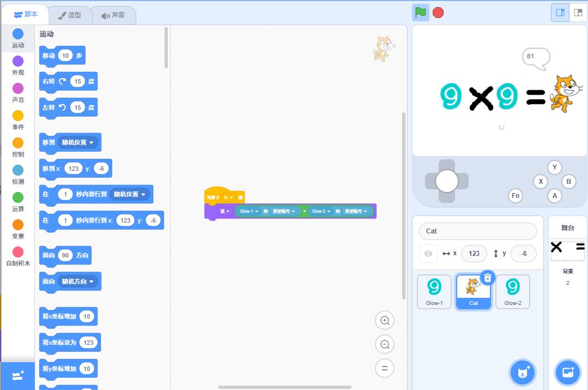Select the 变量 (Variables) category

pos(18,229)
